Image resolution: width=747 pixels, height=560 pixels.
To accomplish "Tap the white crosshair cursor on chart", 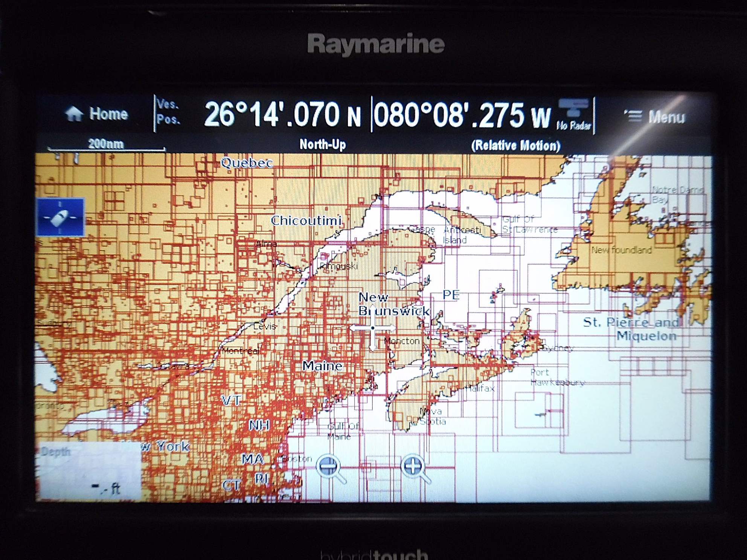I will [x=373, y=328].
